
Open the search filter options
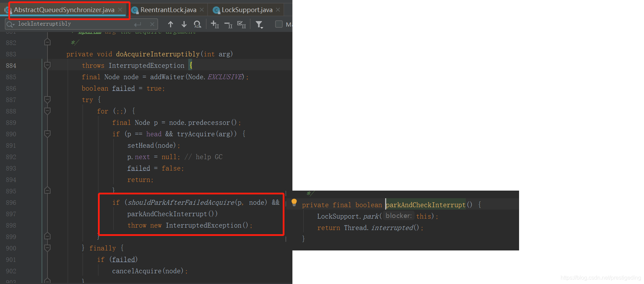coord(259,24)
